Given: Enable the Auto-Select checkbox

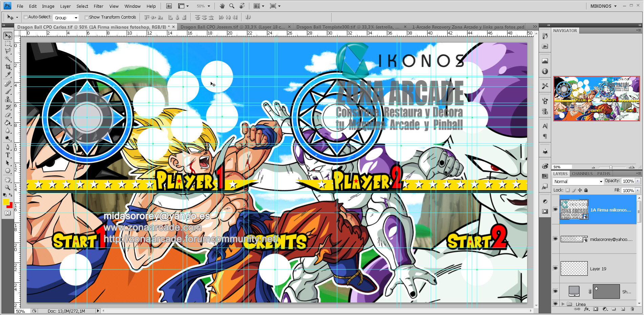Looking at the screenshot, I should point(25,17).
